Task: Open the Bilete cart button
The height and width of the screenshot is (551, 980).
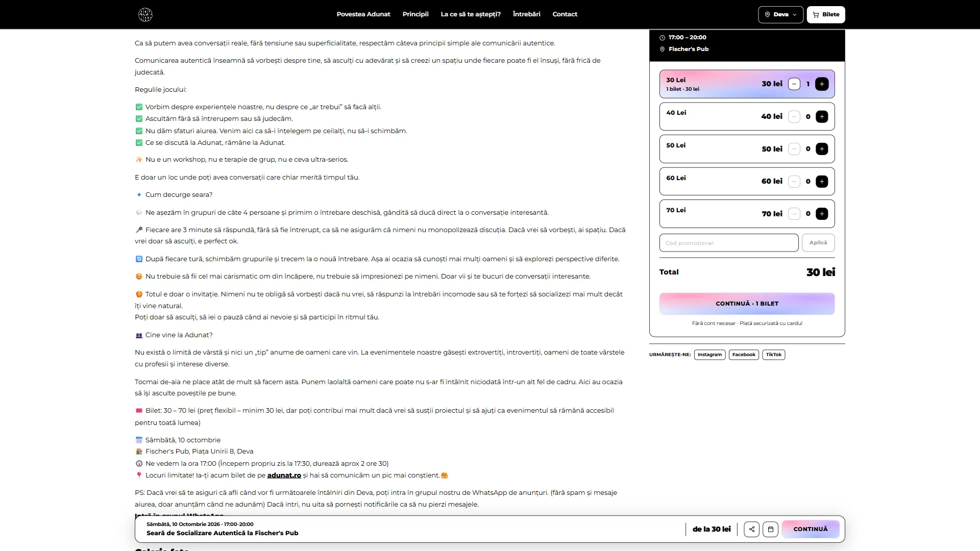Action: click(826, 14)
